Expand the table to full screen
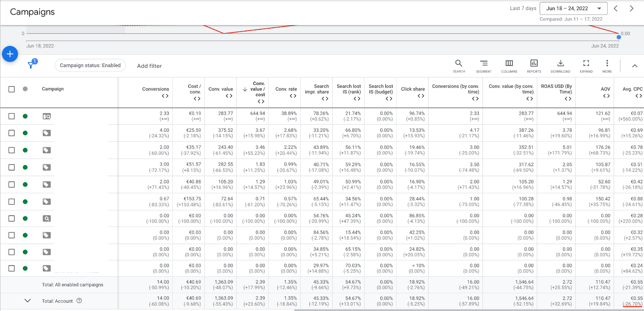Viewport: 644px width, 311px height. (586, 66)
